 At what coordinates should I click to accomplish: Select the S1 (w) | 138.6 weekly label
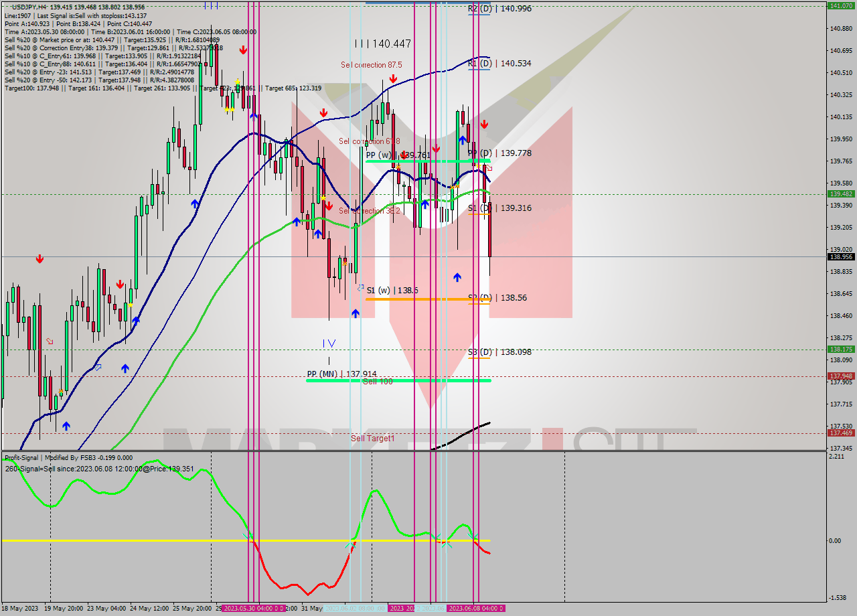tap(392, 291)
